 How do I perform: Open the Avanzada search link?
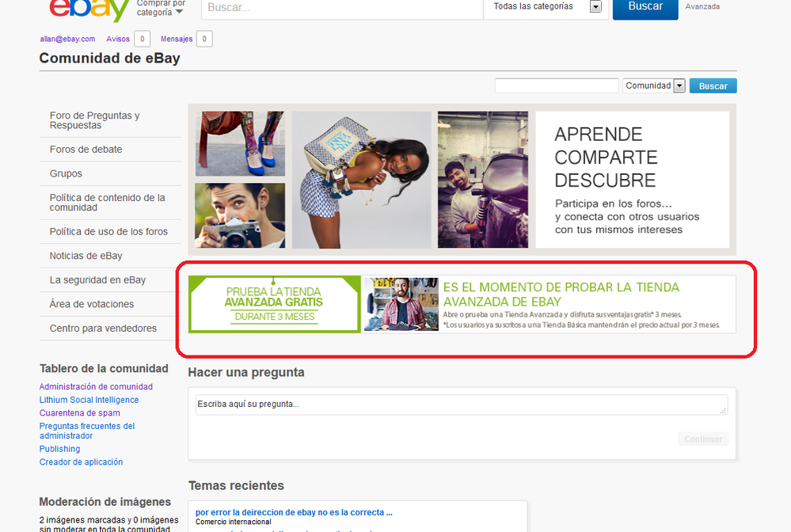(x=702, y=6)
